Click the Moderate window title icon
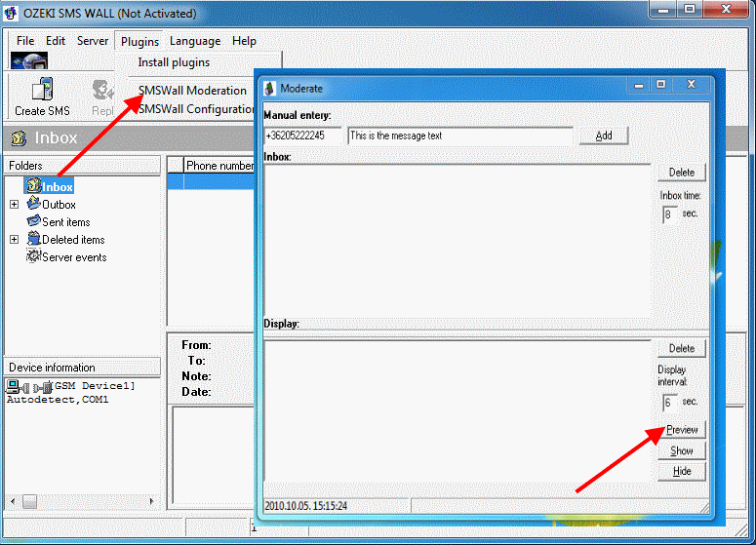Viewport: 756px width, 545px height. pos(270,88)
